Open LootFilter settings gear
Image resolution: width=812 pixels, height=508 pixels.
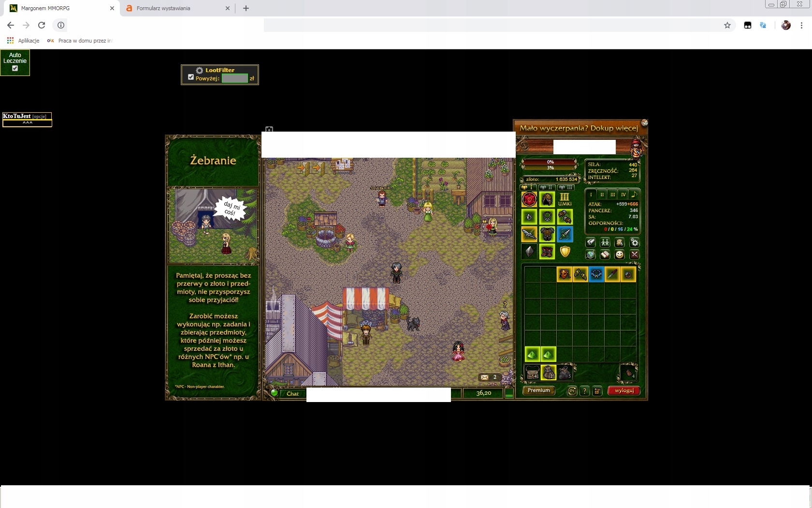point(199,70)
